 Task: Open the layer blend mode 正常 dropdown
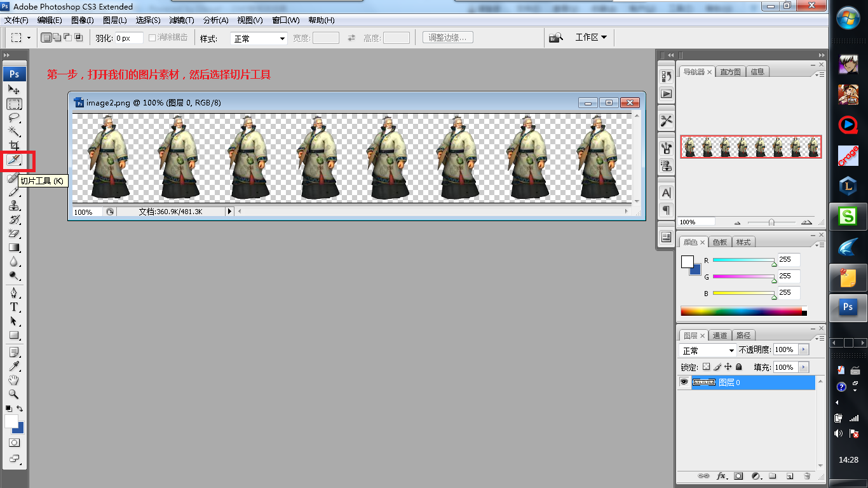(x=707, y=350)
